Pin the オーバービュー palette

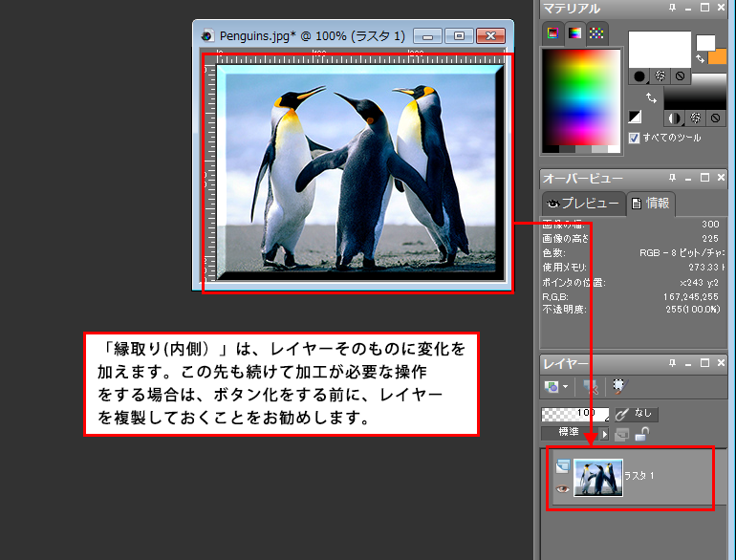[x=672, y=178]
